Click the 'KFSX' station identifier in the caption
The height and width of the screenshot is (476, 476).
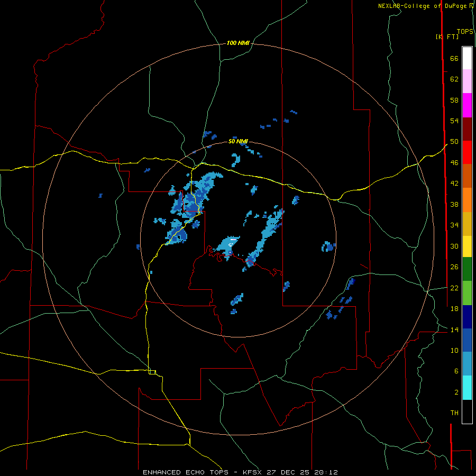pos(252,472)
